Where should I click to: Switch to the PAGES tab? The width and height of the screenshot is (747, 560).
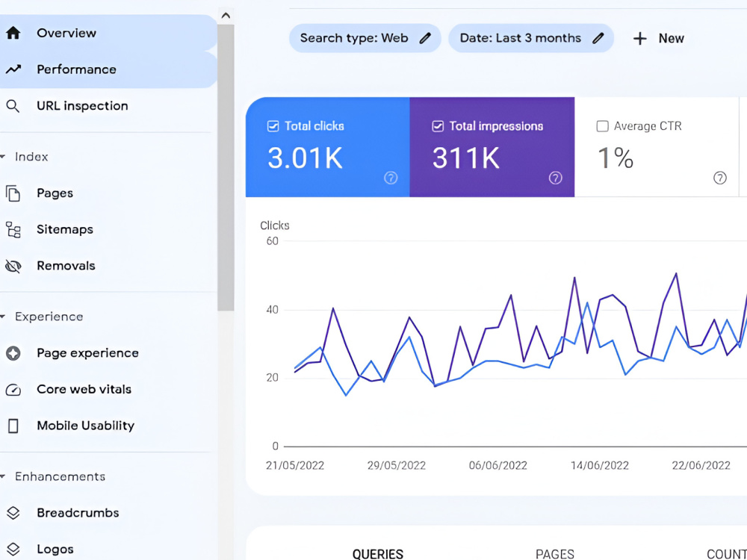(554, 554)
